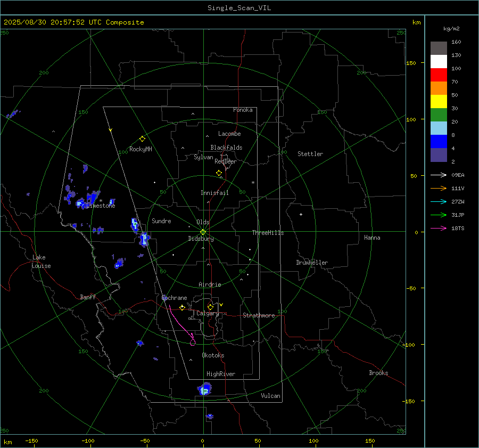The height and width of the screenshot is (448, 479).
Task: Select the yellow diamond marker below Cochrane
Action: [x=182, y=307]
